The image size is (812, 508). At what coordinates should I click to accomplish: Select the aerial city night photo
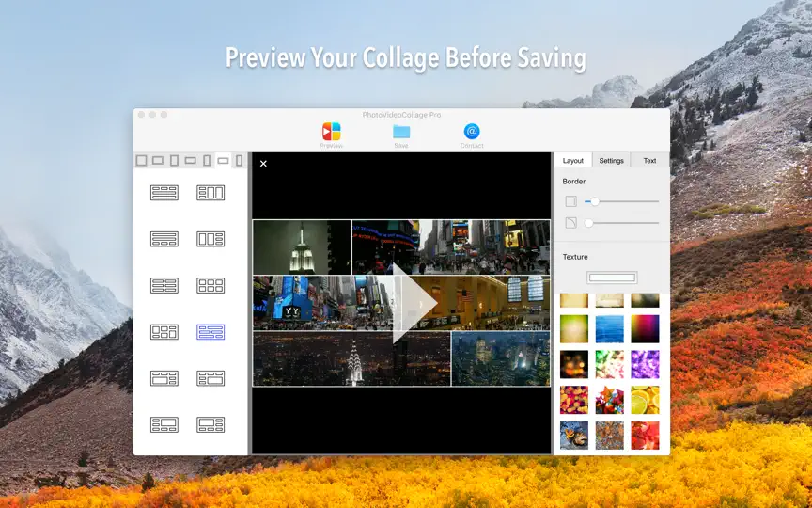[501, 359]
